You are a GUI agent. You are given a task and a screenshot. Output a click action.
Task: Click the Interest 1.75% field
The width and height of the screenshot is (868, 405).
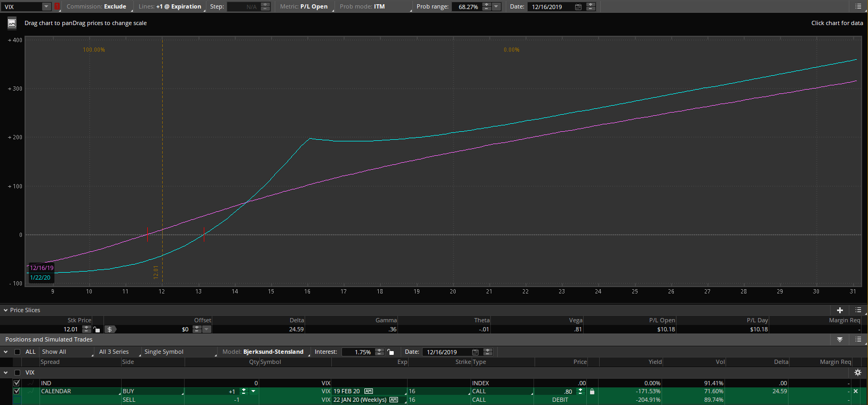click(x=359, y=352)
